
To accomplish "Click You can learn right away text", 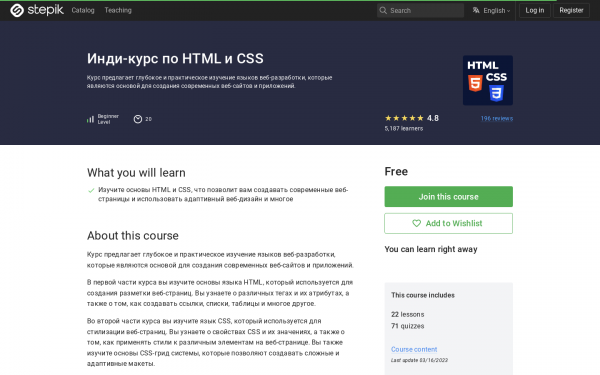I will [431, 249].
